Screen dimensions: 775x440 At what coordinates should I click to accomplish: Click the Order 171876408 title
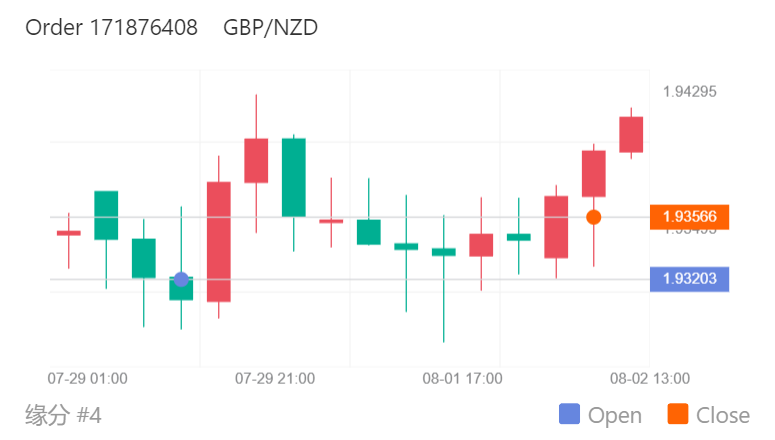point(111,28)
